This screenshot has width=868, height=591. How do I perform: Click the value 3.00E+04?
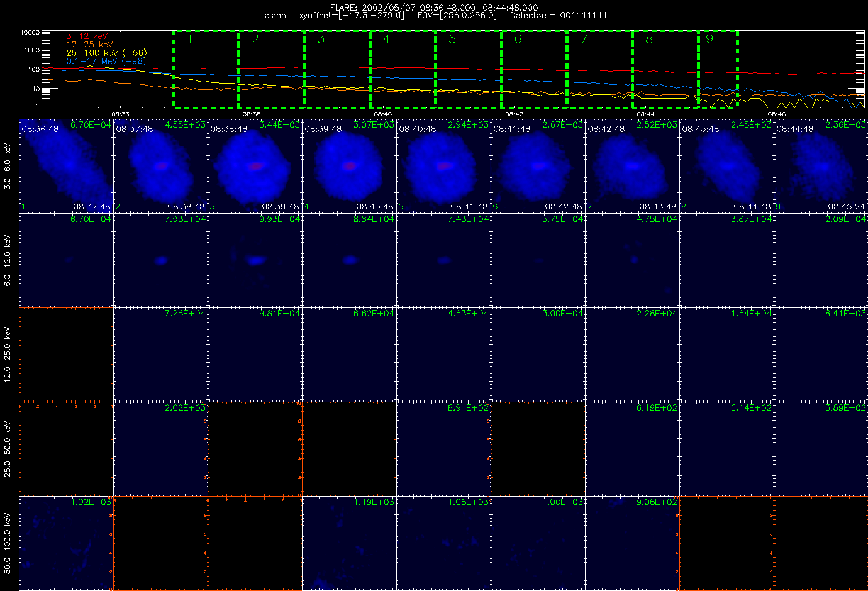point(563,313)
